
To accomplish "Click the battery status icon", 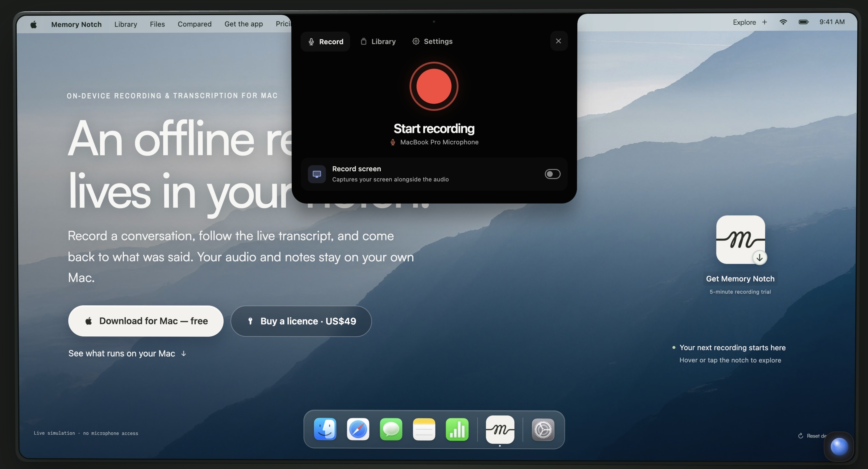I will 803,22.
